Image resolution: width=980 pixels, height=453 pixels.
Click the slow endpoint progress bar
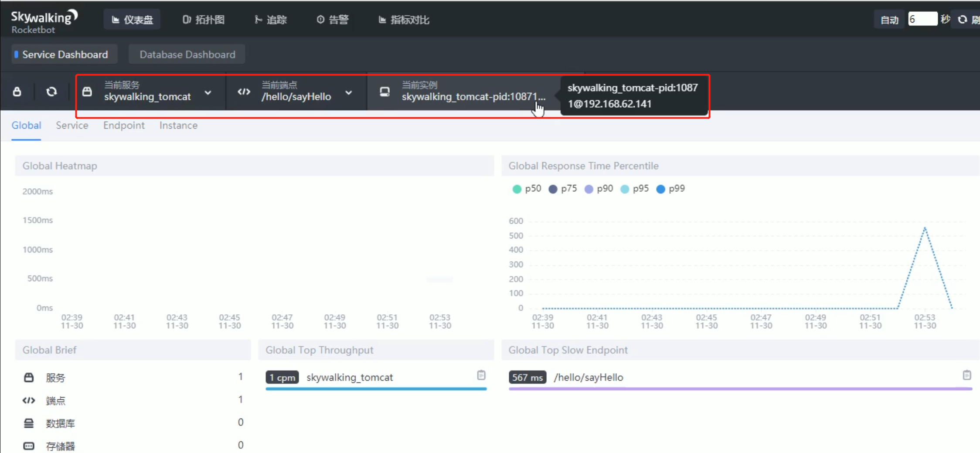[x=740, y=388]
